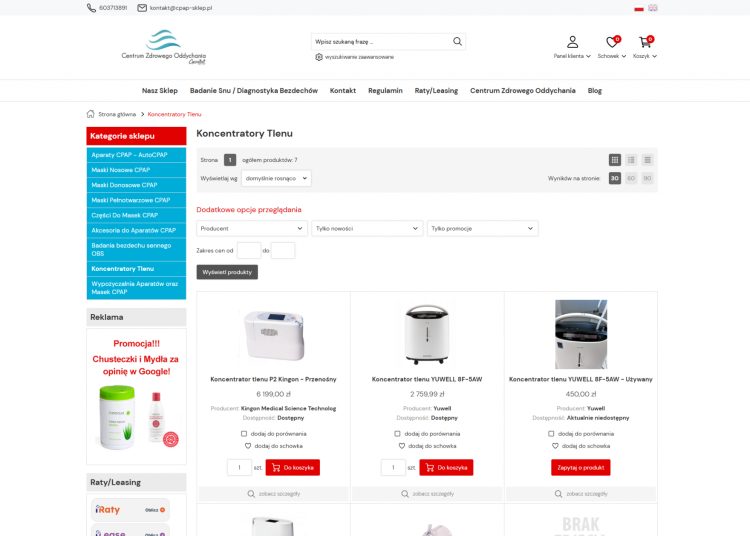The width and height of the screenshot is (750, 536).
Task: Open the Koszyk shopping cart icon
Action: tap(645, 42)
